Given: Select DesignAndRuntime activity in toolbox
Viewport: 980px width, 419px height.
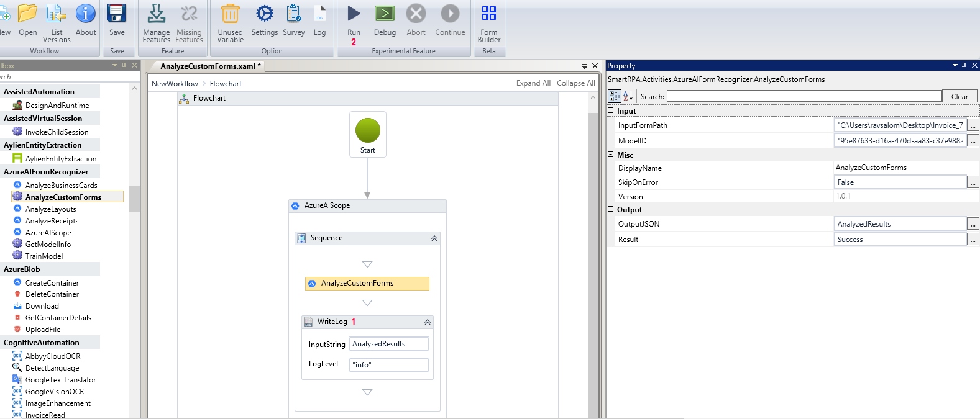Looking at the screenshot, I should tap(57, 106).
